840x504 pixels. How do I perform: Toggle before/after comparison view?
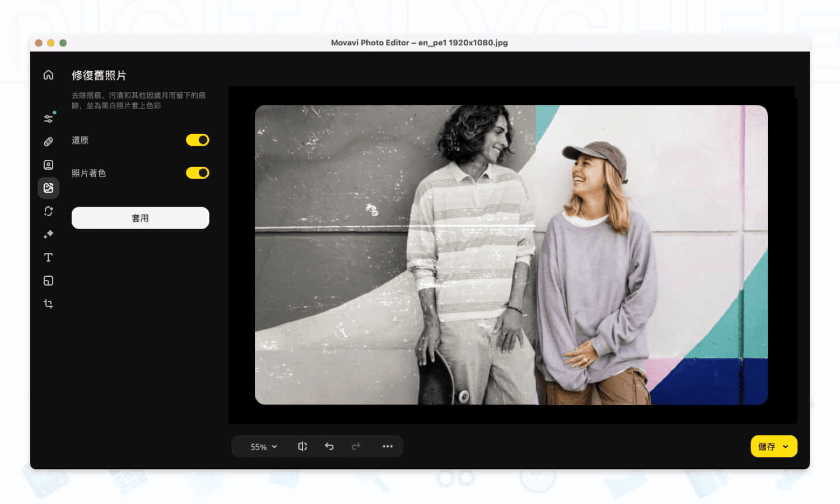click(x=302, y=446)
